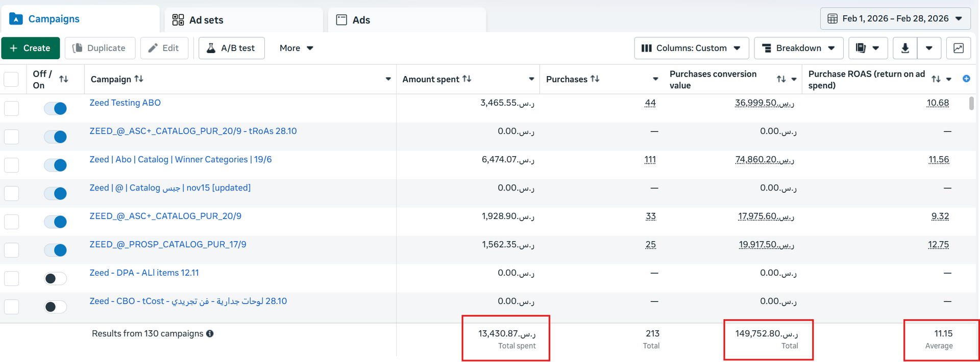Check the Zeed - DPA - ALl items row checkbox
This screenshot has height=362, width=980.
point(11,278)
